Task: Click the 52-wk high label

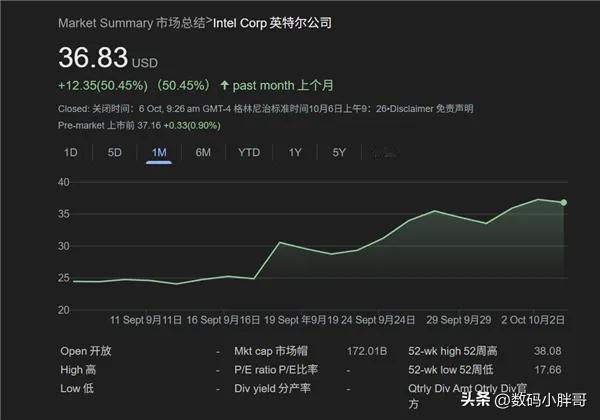Action: click(x=453, y=351)
